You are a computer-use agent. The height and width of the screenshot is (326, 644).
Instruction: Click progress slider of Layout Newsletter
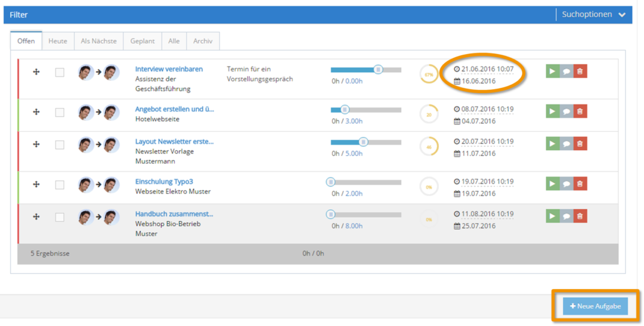coord(366,143)
